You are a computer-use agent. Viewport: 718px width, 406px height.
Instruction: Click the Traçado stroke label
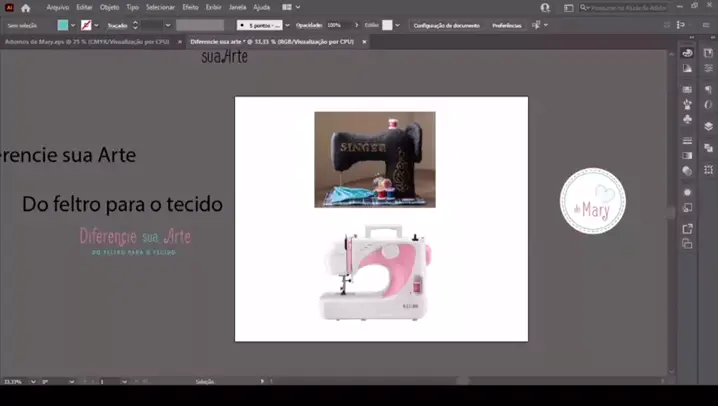117,26
